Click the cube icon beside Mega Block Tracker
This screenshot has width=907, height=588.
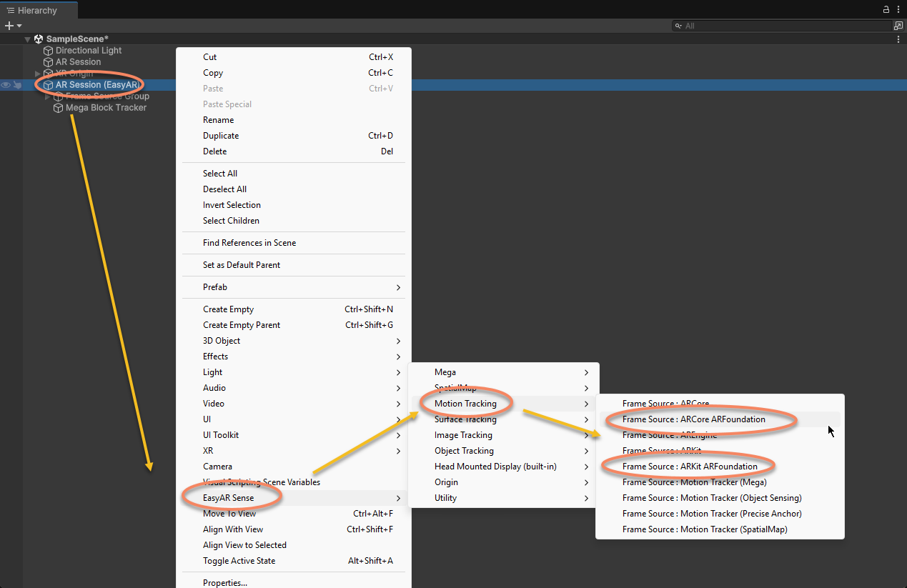point(57,108)
